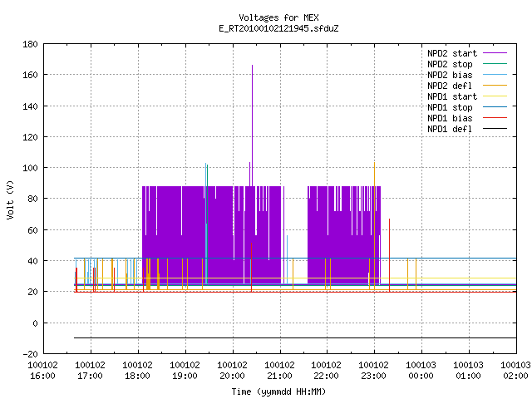The width and height of the screenshot is (532, 399).
Task: Click the x-axis tick 100102 23:00
Action: (x=373, y=371)
